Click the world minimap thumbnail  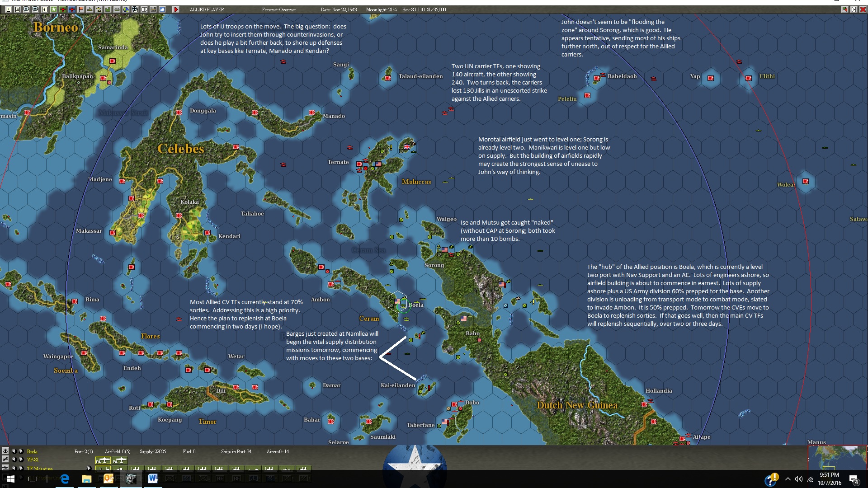tap(837, 457)
